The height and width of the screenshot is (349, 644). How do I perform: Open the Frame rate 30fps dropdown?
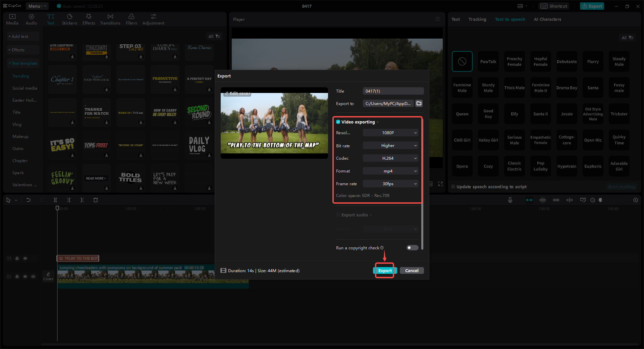pos(391,184)
